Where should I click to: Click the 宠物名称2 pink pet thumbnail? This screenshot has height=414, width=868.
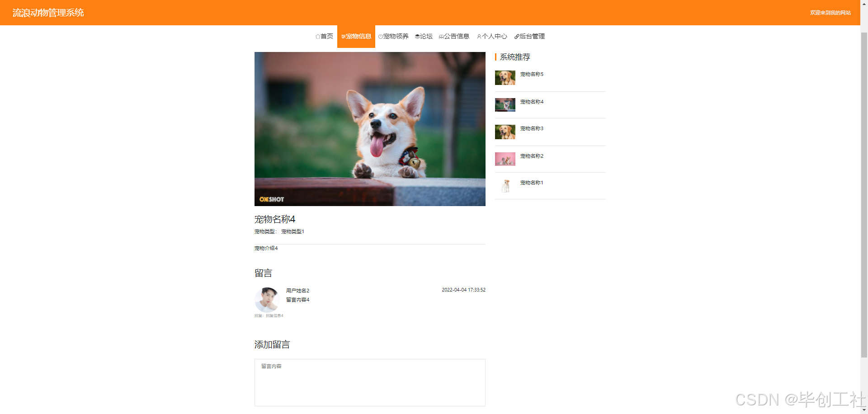click(x=505, y=159)
